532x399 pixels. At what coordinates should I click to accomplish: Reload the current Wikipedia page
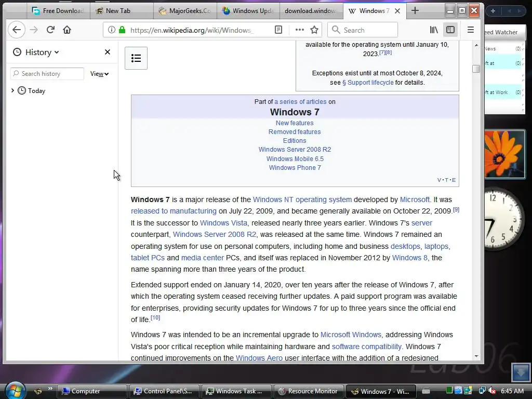click(50, 30)
